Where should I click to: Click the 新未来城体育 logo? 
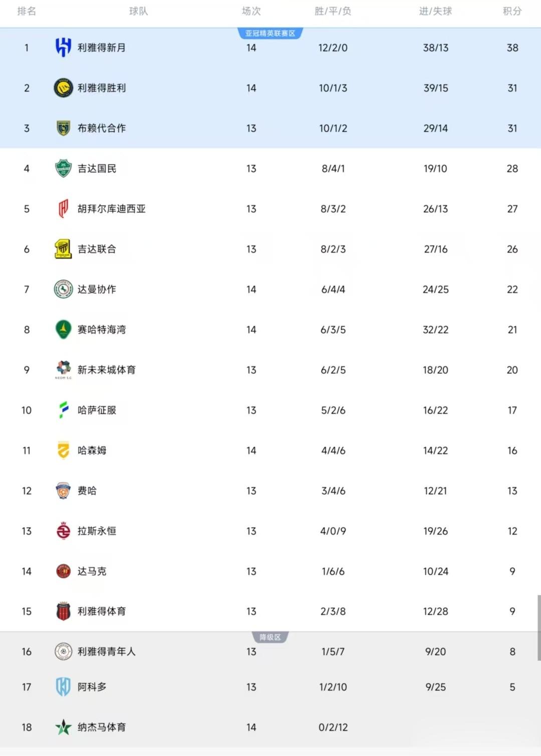tap(63, 369)
